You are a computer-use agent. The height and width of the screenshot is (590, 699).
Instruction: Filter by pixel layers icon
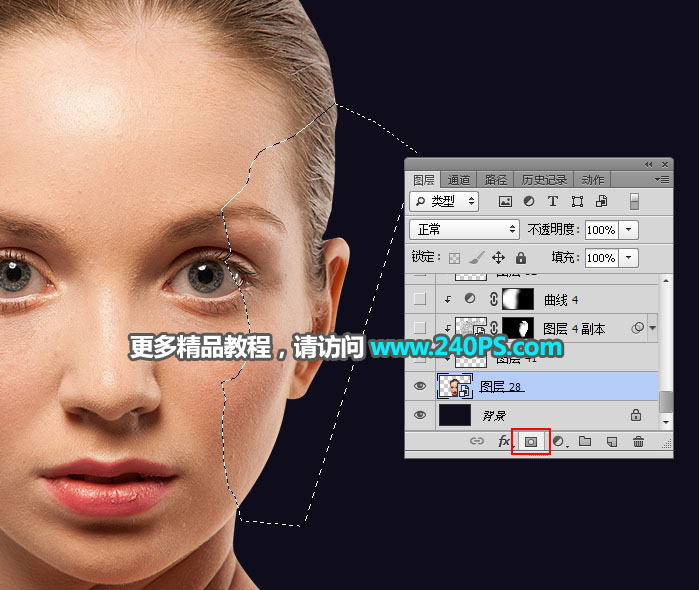pyautogui.click(x=505, y=202)
